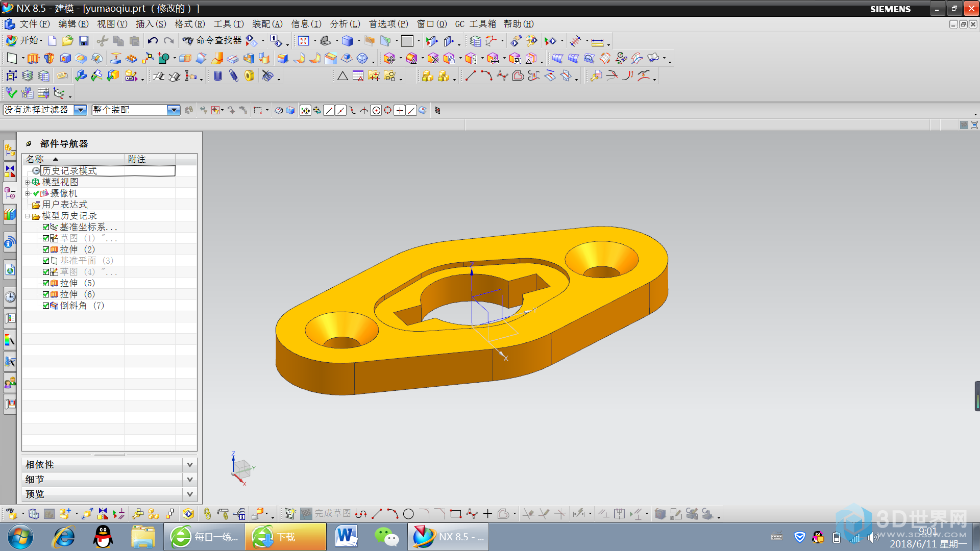Expand the 摄像机 tree node
Screen dimensions: 980x551
(x=28, y=193)
